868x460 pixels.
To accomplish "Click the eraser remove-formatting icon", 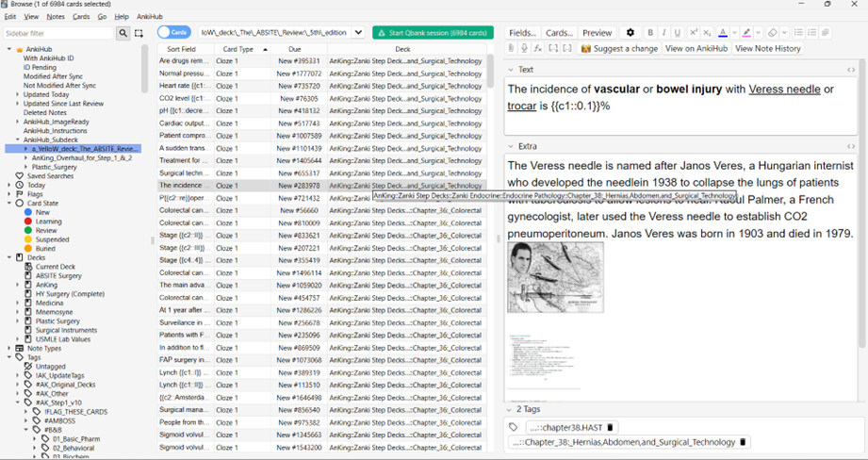I will 772,33.
